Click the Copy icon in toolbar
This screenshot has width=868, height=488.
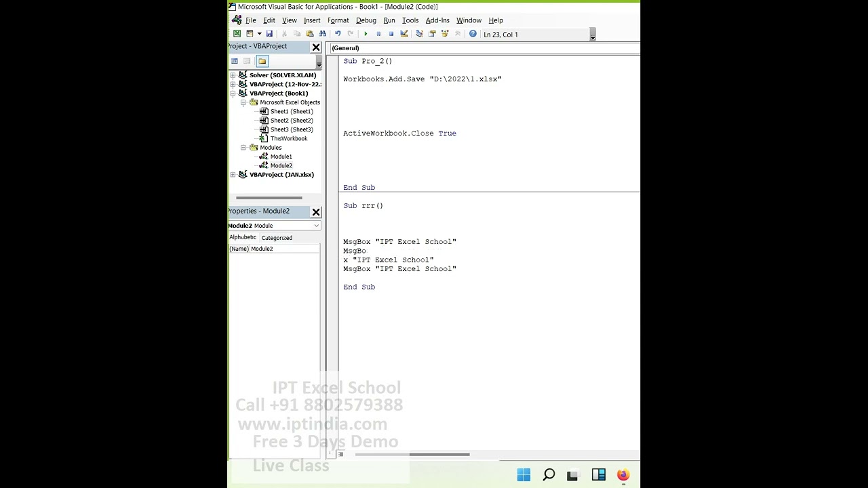coord(297,34)
